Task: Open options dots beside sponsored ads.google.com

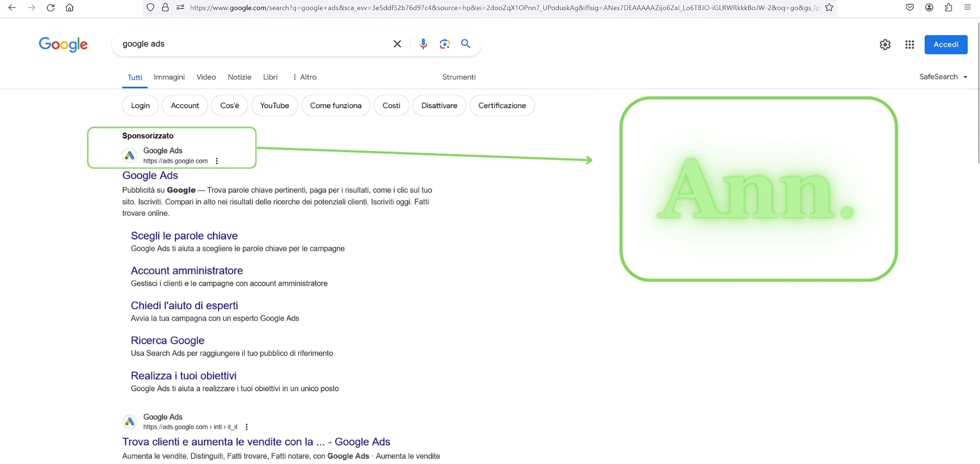Action: (217, 161)
